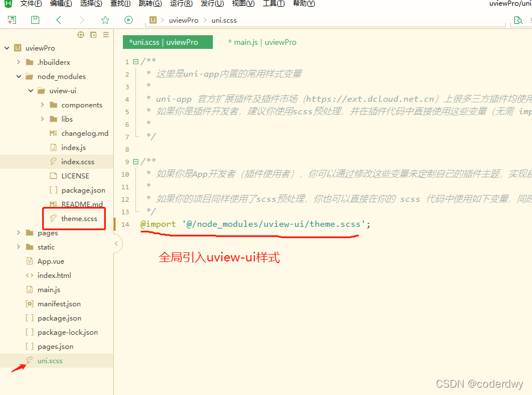Image resolution: width=532 pixels, height=395 pixels.
Task: Click the preview icon at toolbar right
Action: point(518,20)
